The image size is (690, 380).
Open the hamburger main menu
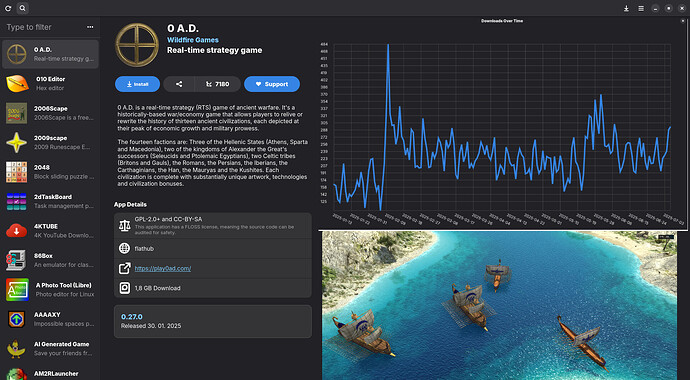coord(641,8)
